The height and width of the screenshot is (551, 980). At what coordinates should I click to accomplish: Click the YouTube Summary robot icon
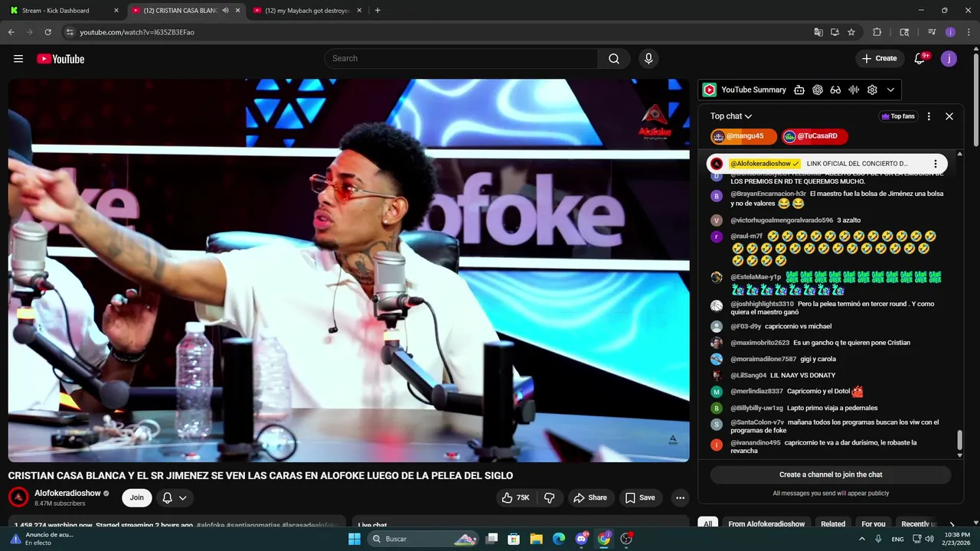tap(799, 90)
